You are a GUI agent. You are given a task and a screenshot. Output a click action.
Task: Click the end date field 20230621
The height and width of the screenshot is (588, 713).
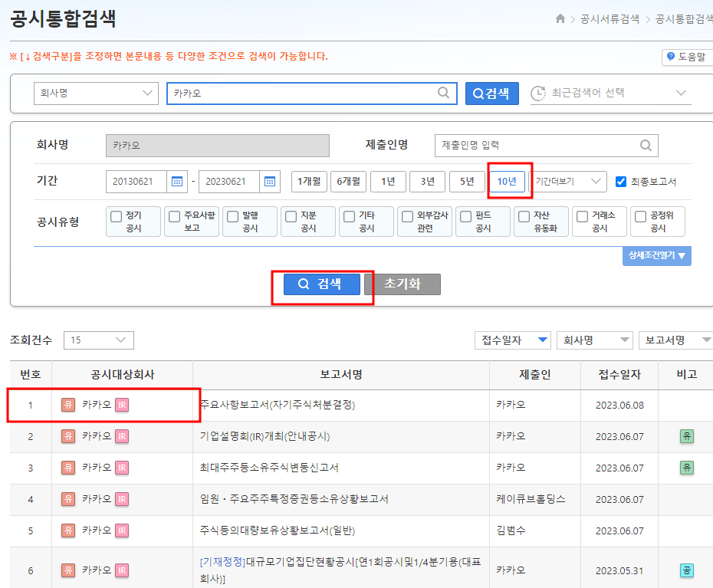229,182
